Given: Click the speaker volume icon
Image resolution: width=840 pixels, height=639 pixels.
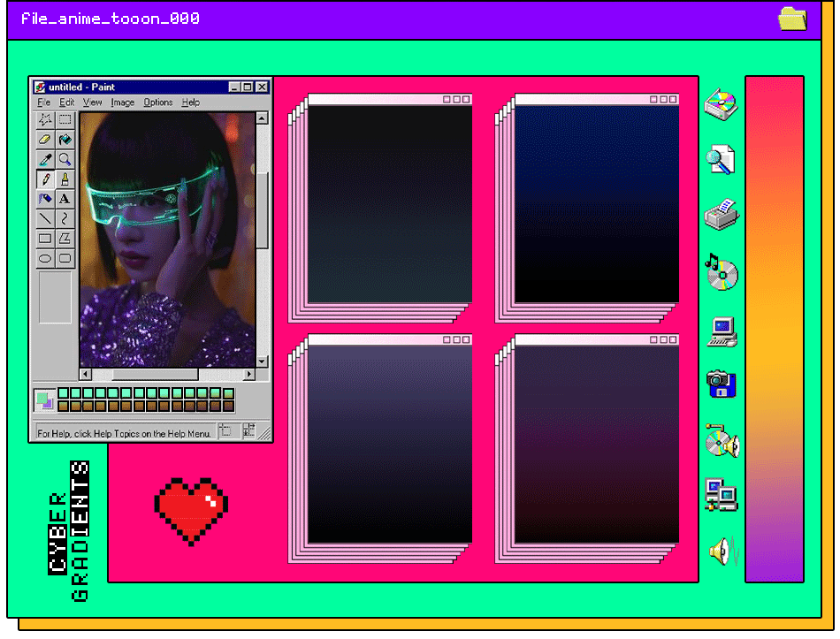Looking at the screenshot, I should pos(723,551).
